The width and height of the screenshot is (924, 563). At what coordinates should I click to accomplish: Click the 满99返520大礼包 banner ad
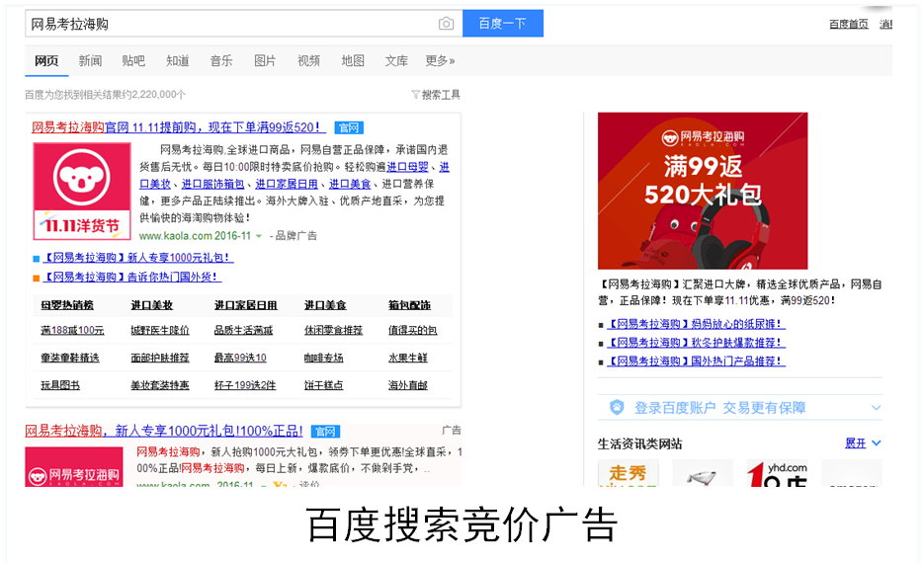(703, 191)
